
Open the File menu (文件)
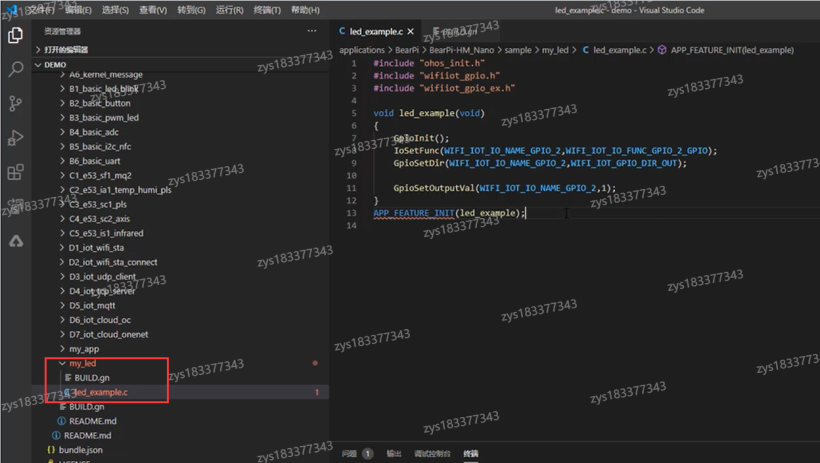40,10
